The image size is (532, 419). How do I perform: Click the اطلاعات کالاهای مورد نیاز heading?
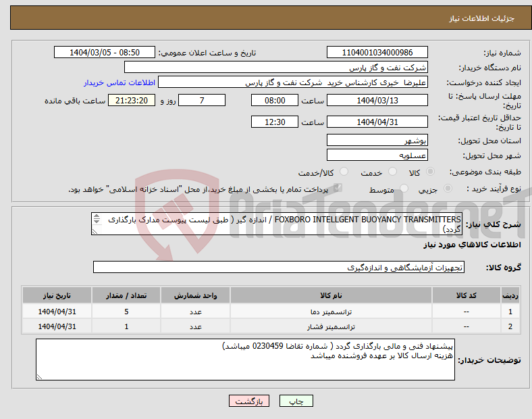tap(472, 245)
